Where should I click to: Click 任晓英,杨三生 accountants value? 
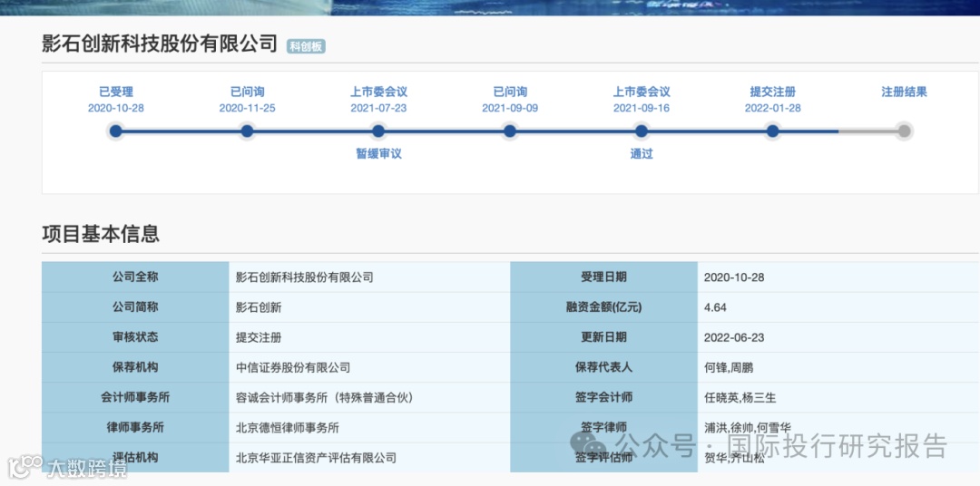point(740,397)
